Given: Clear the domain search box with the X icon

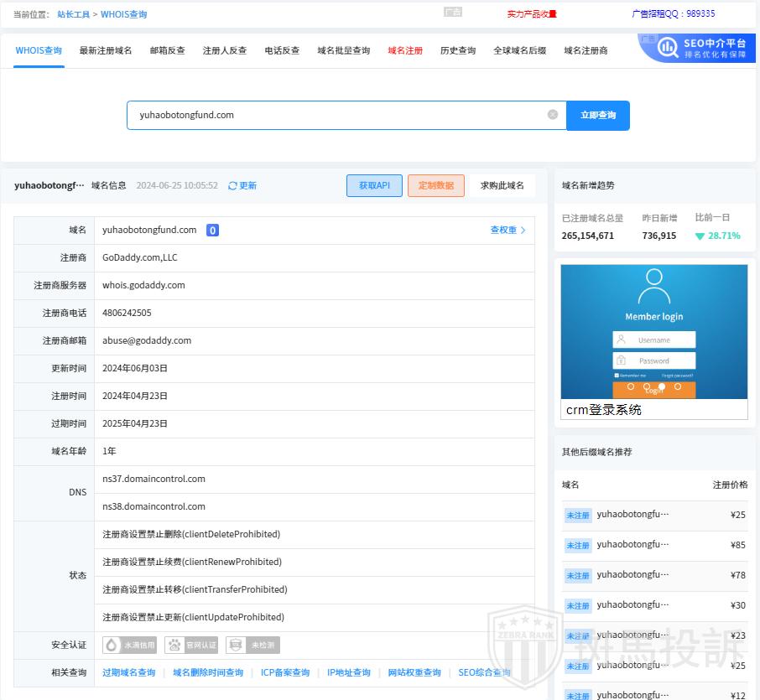Looking at the screenshot, I should pyautogui.click(x=553, y=115).
